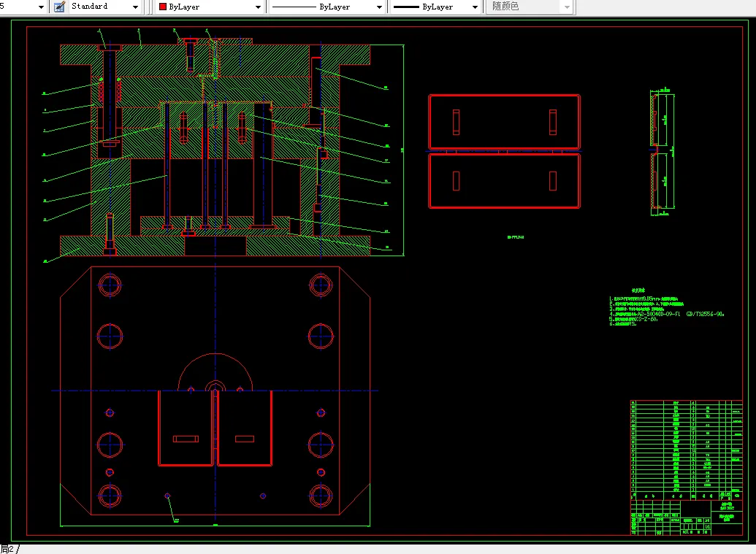The width and height of the screenshot is (756, 554).
Task: Expand the leftmost dropdown arrow beside 5
Action: pos(41,7)
